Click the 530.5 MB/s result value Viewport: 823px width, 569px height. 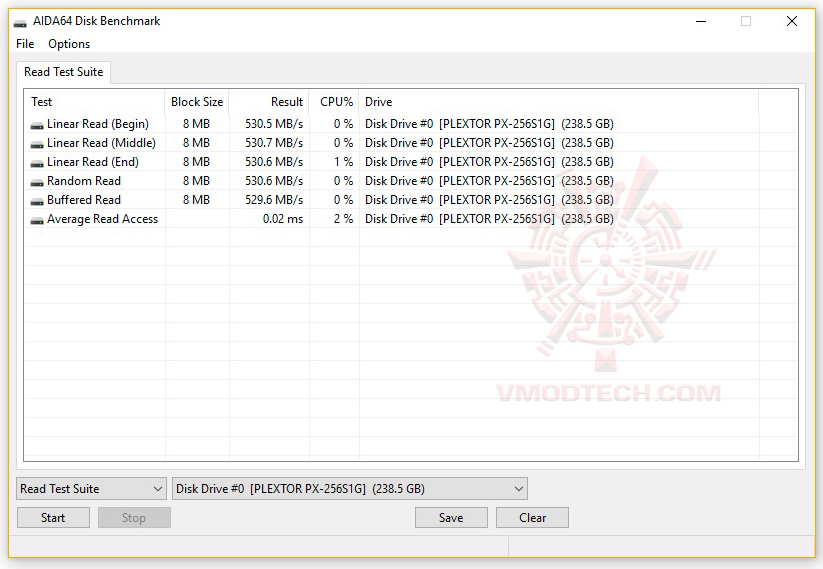click(x=274, y=124)
